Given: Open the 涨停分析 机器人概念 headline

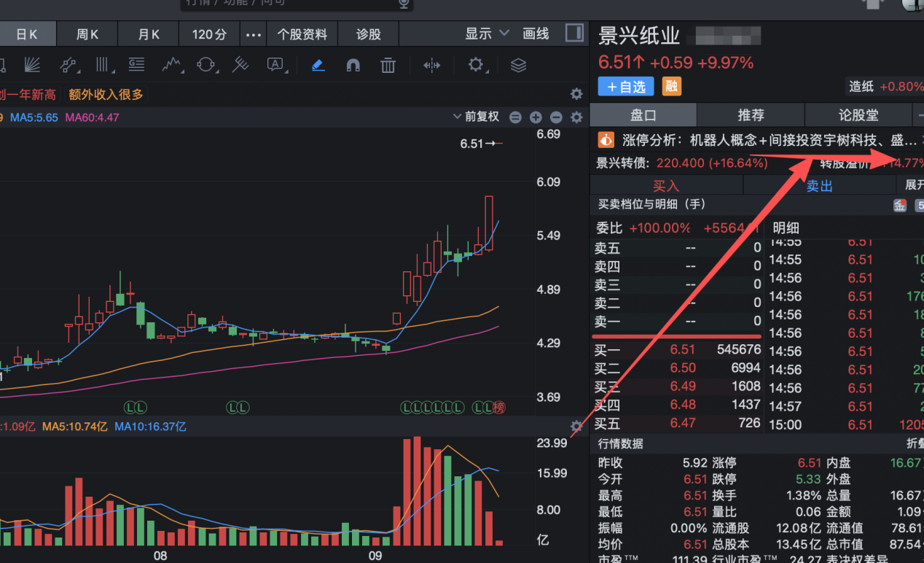Looking at the screenshot, I should point(770,139).
